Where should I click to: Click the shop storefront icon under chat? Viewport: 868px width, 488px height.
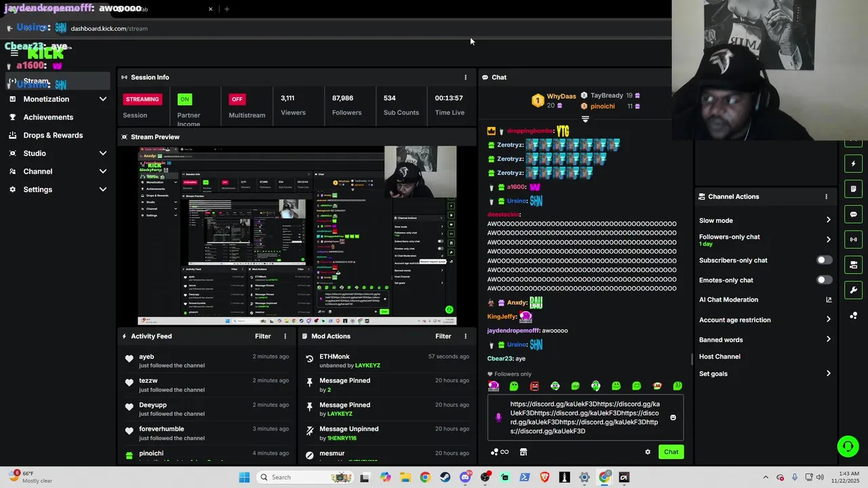coord(524,452)
